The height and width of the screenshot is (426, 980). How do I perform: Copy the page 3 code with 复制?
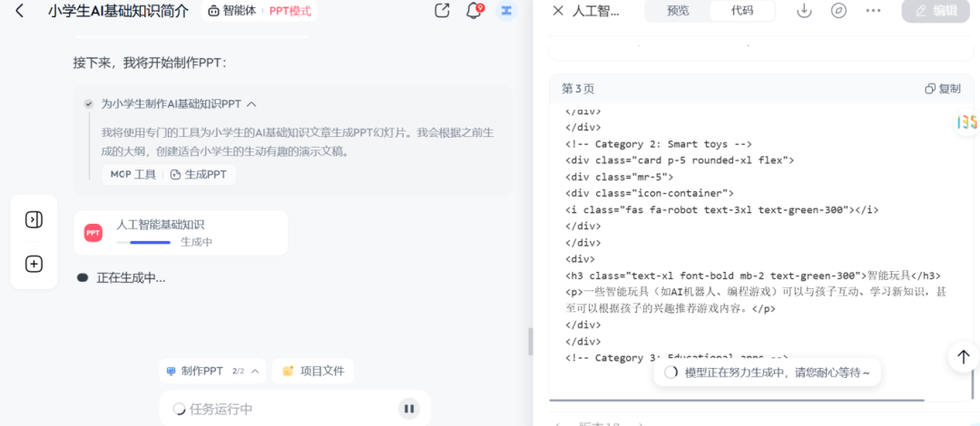coord(943,89)
